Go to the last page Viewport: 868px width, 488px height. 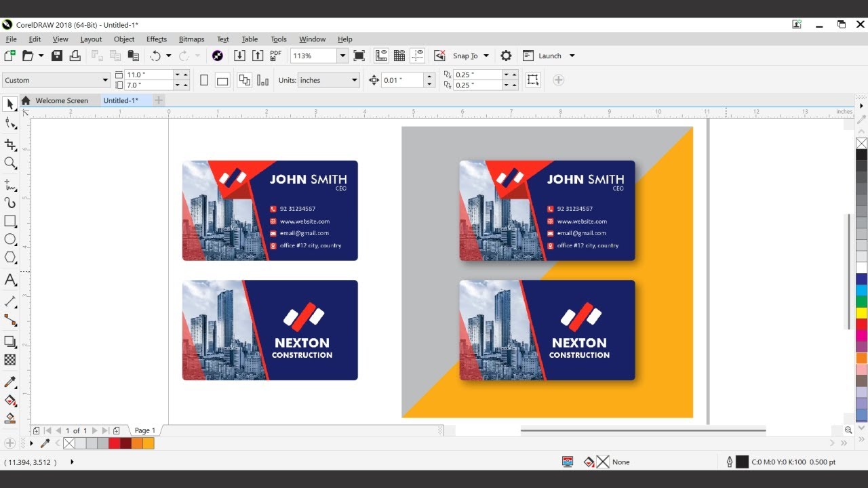105,430
